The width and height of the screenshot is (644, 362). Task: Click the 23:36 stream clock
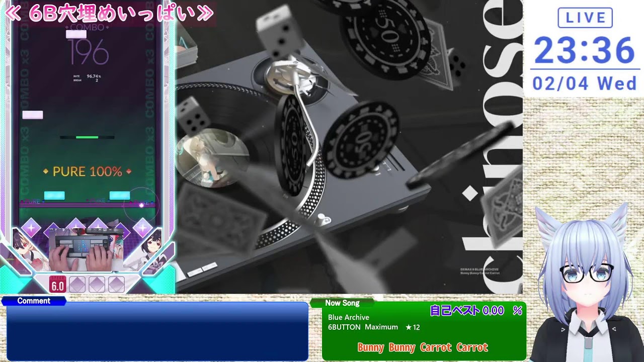[x=585, y=51]
